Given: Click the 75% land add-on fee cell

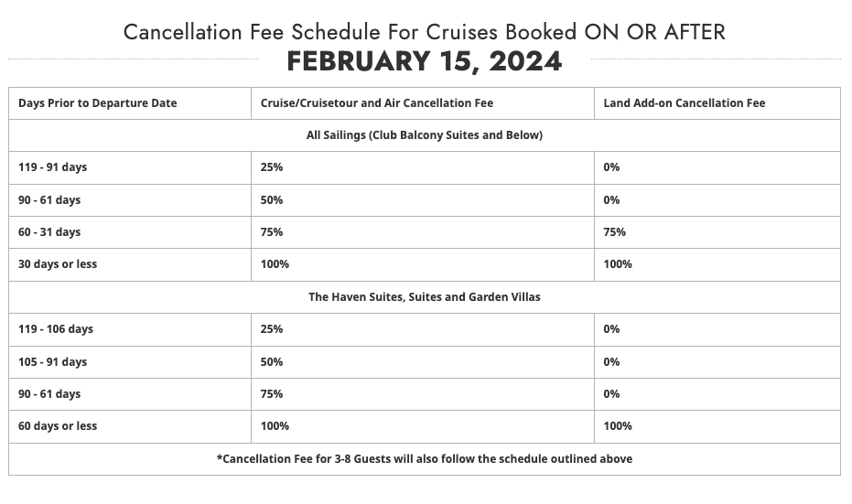Looking at the screenshot, I should point(615,232).
